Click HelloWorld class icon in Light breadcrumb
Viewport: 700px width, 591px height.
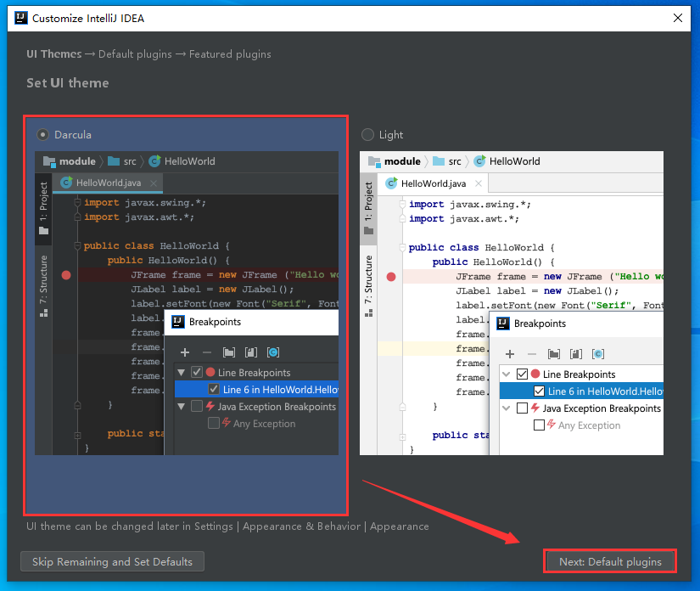click(480, 160)
